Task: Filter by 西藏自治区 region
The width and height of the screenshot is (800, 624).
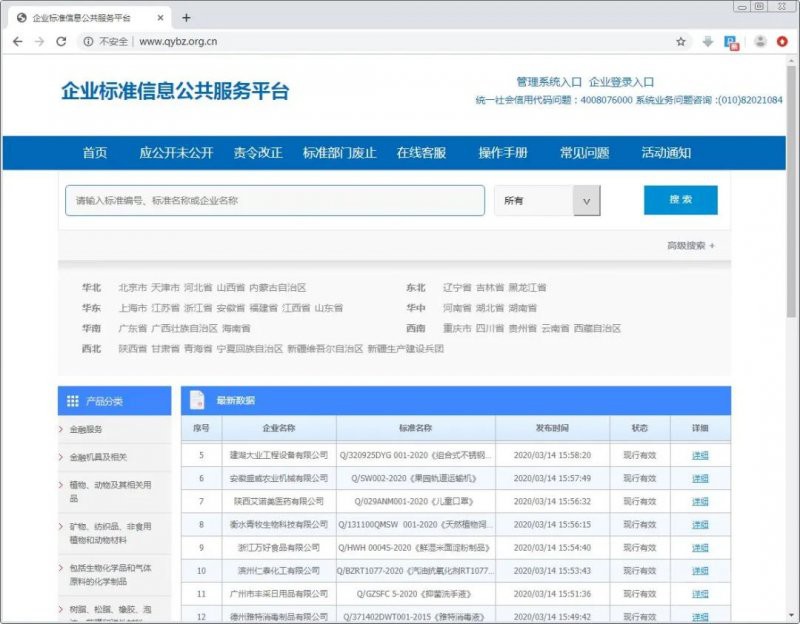Action: (597, 329)
